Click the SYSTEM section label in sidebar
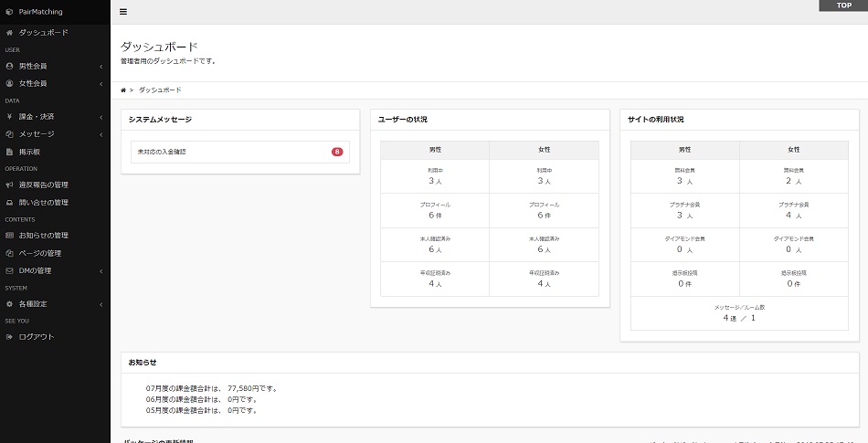The image size is (868, 443). coord(16,288)
